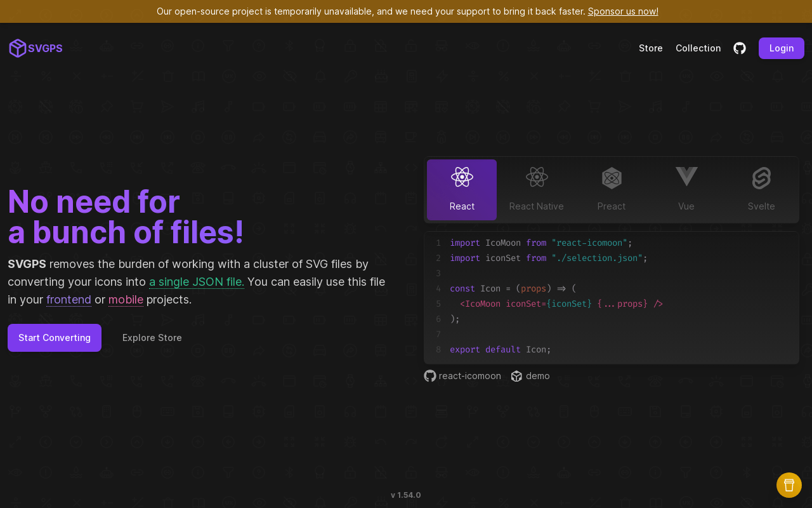Click the SVGPS cube logo icon
This screenshot has width=812, height=508.
(18, 48)
